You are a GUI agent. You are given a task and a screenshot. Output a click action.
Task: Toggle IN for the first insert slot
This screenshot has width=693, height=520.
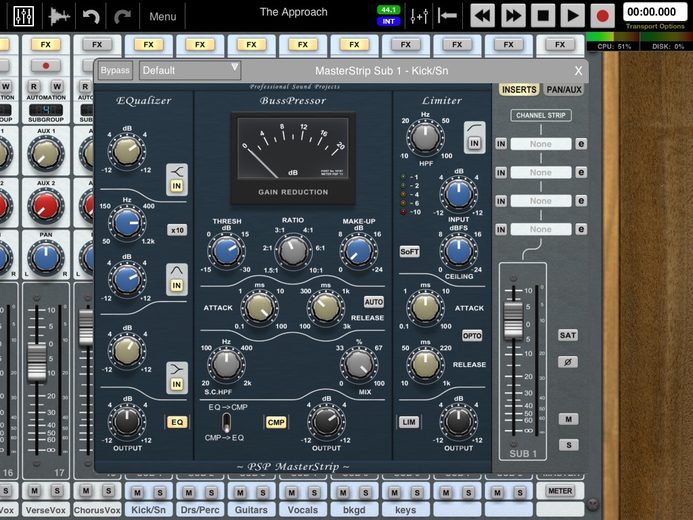501,144
